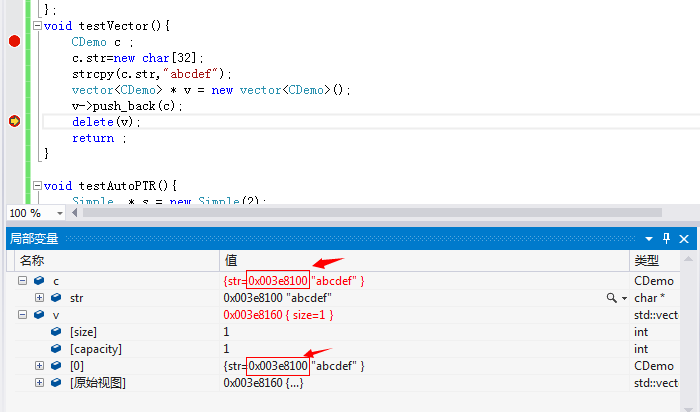Click the variable name v in the Locals list

pos(56,315)
